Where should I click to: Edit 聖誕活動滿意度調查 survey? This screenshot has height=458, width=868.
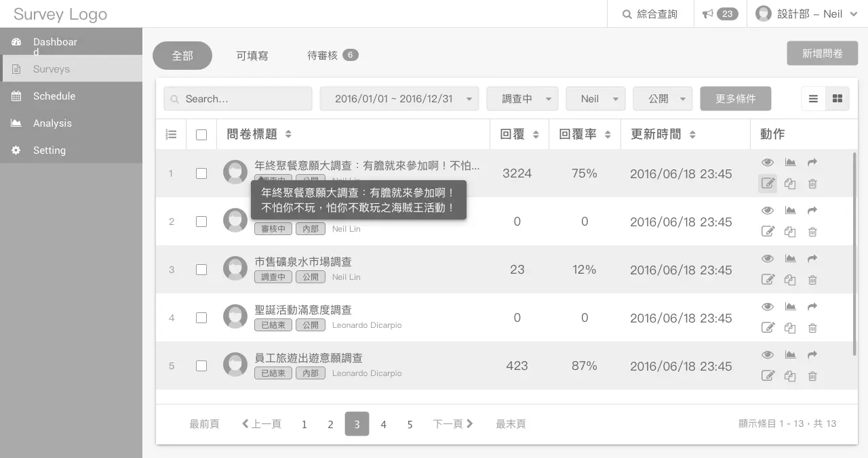[x=768, y=328]
